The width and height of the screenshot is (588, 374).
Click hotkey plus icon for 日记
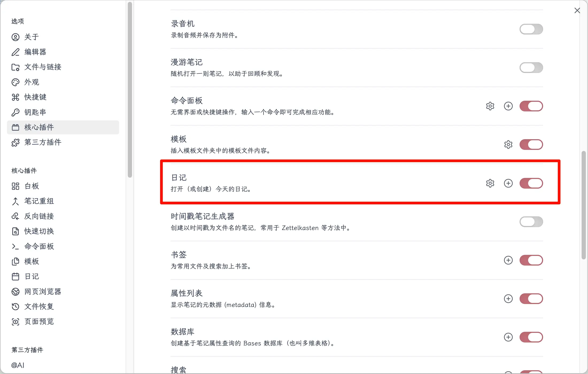(x=508, y=183)
